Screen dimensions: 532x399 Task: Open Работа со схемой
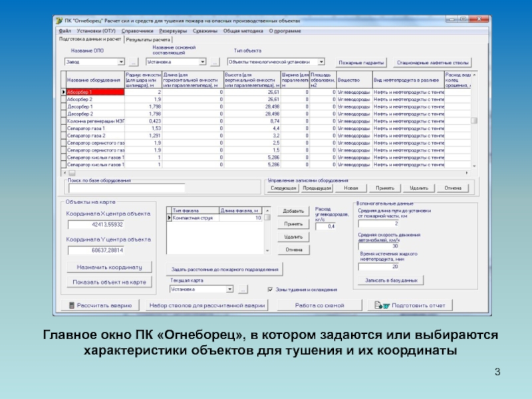point(319,305)
